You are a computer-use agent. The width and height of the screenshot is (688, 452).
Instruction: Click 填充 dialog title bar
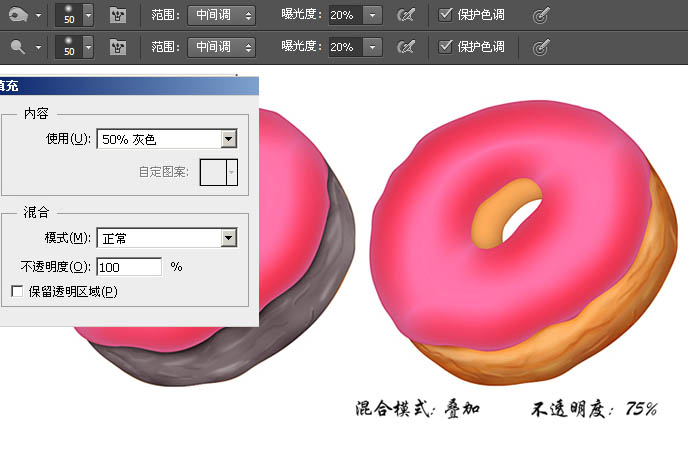coord(129,86)
